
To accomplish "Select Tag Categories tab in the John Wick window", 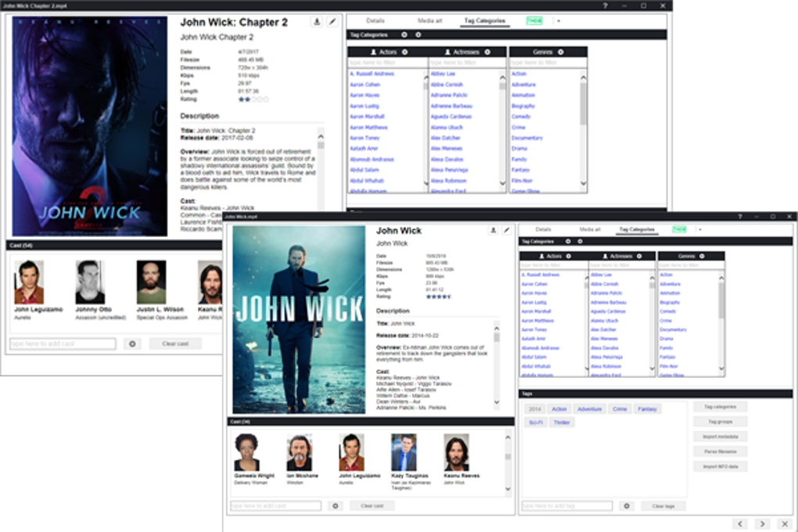I will pos(637,229).
